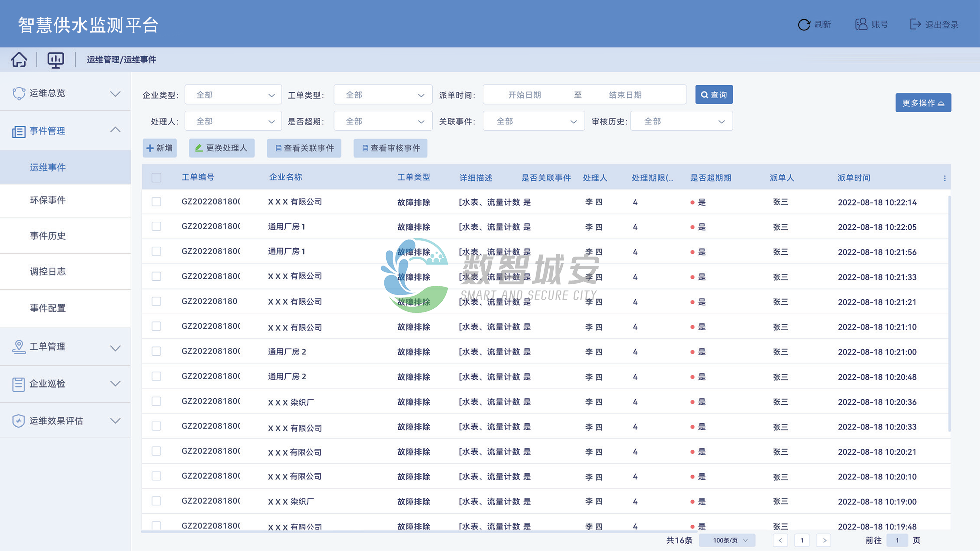This screenshot has height=551, width=980.
Task: Open the account (账号) icon
Action: click(861, 24)
